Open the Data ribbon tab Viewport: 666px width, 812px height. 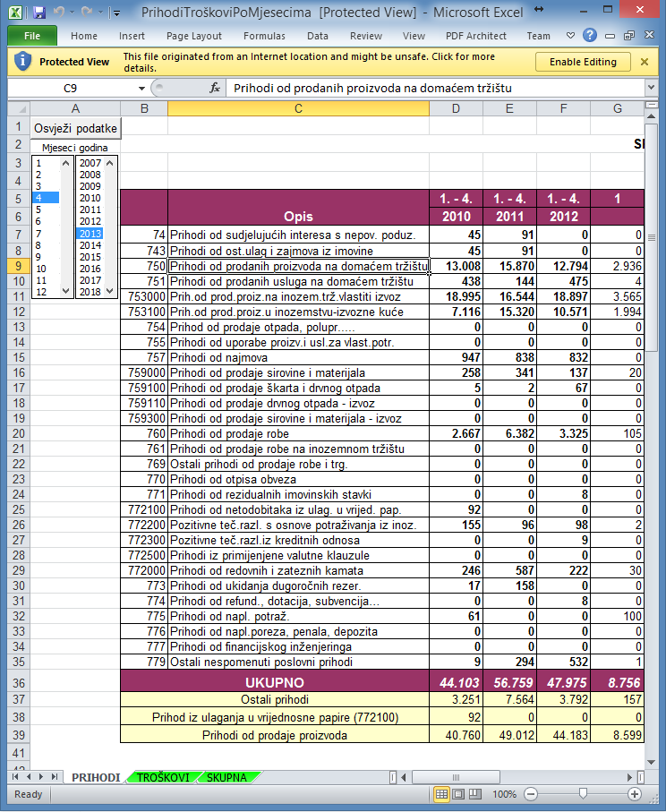(318, 36)
